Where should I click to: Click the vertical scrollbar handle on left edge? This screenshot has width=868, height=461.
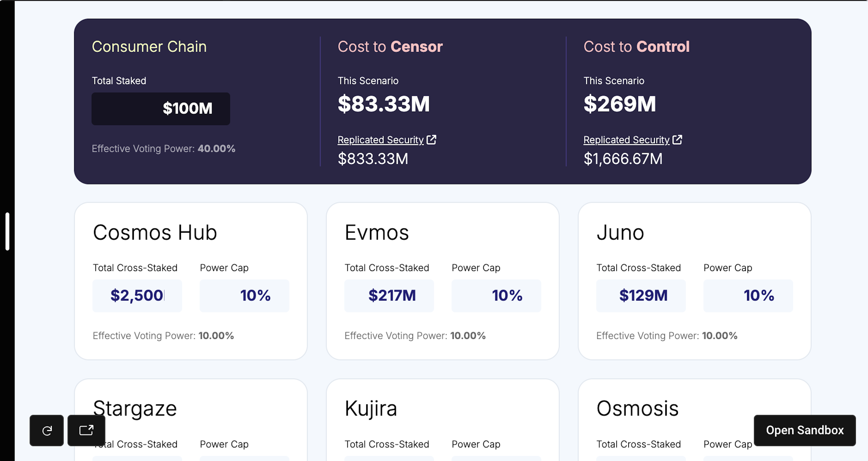click(7, 231)
